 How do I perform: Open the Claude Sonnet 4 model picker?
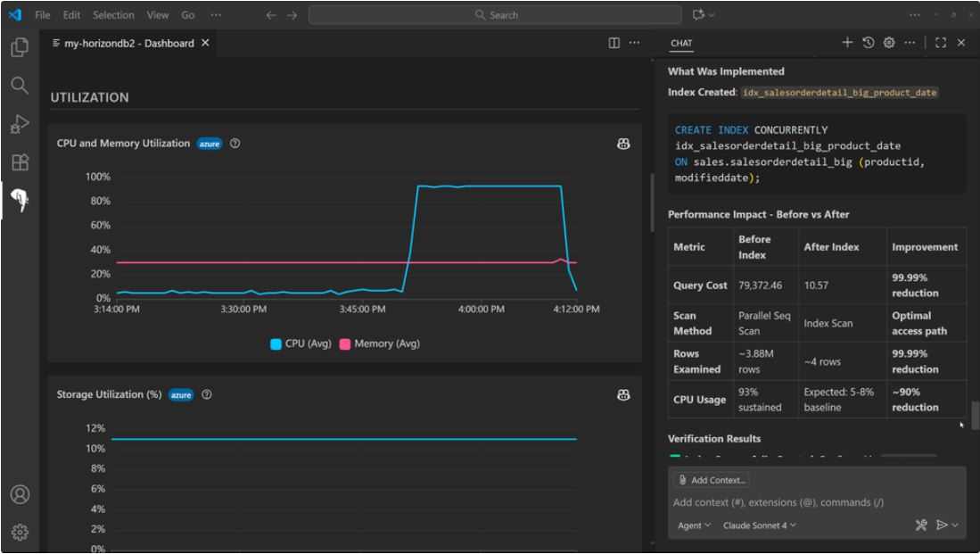point(759,525)
